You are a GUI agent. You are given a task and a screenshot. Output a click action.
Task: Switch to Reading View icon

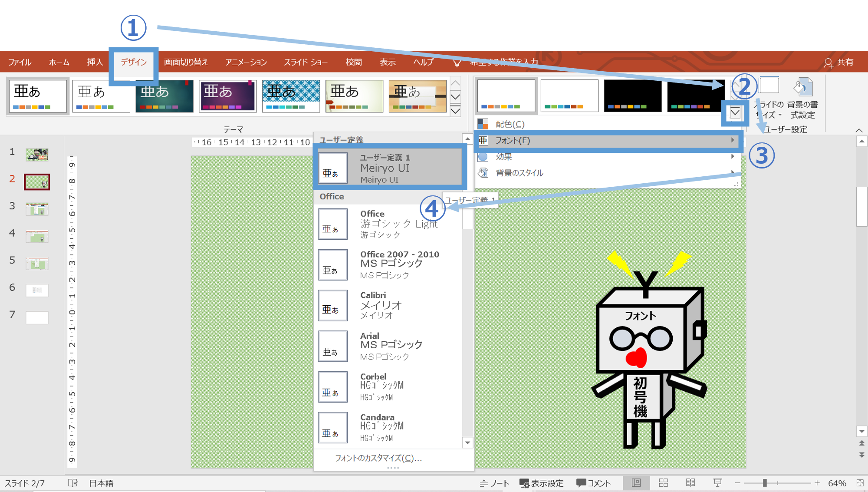[690, 483]
